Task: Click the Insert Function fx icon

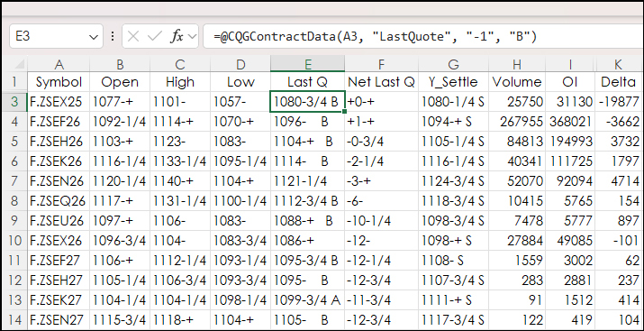Action: (177, 37)
